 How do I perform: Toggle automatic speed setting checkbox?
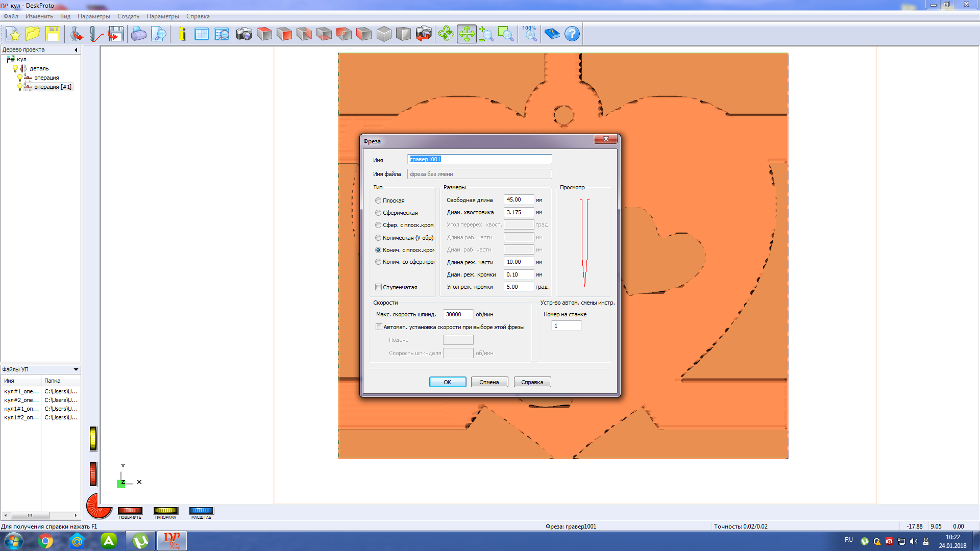point(379,327)
